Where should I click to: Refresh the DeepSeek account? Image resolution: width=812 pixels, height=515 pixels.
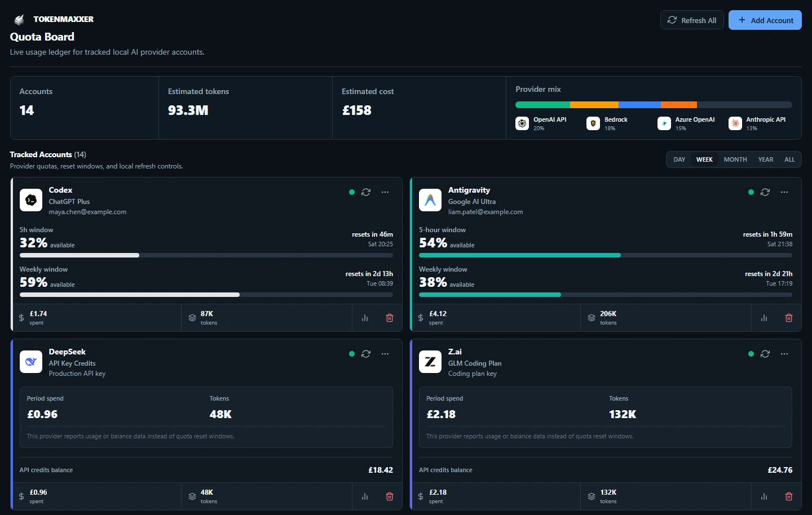pyautogui.click(x=366, y=354)
